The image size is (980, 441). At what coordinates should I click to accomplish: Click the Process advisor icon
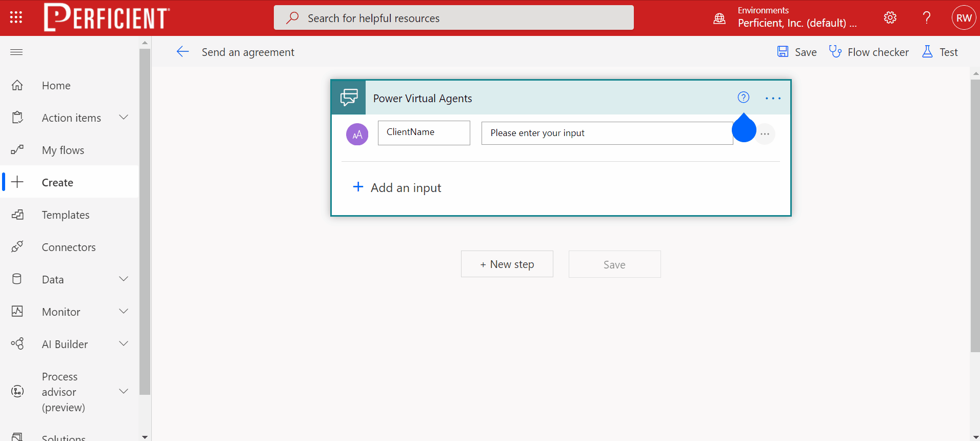tap(17, 391)
